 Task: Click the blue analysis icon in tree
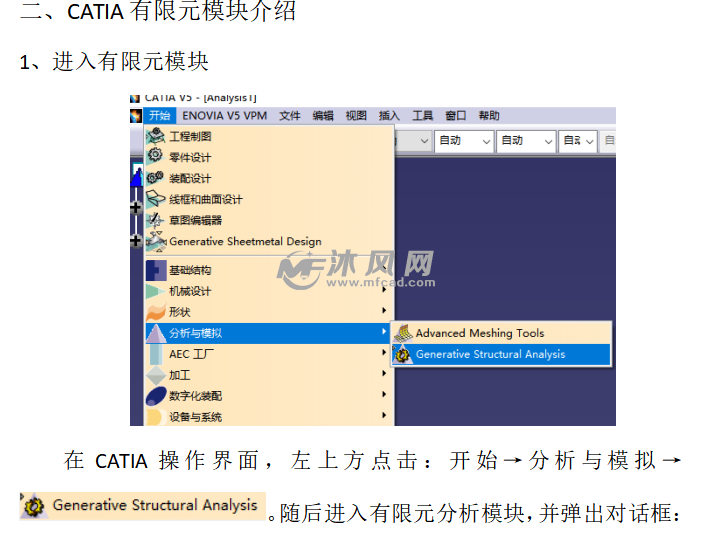point(137,175)
